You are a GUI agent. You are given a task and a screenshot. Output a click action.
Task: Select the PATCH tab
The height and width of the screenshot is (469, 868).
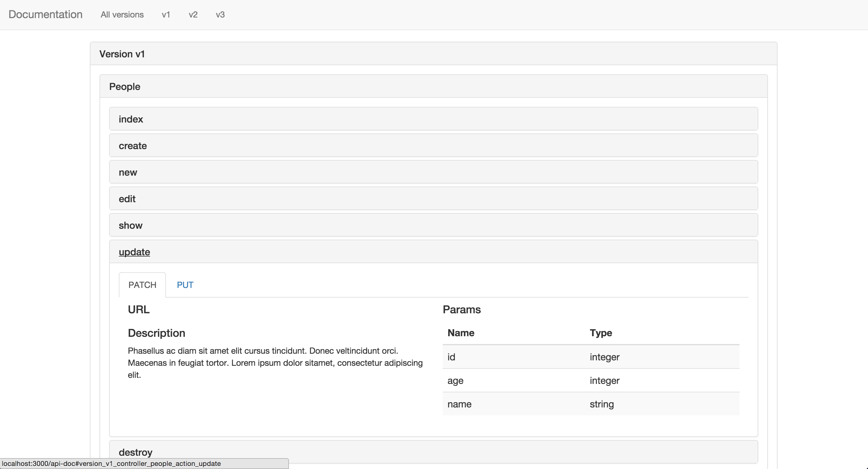pyautogui.click(x=142, y=285)
